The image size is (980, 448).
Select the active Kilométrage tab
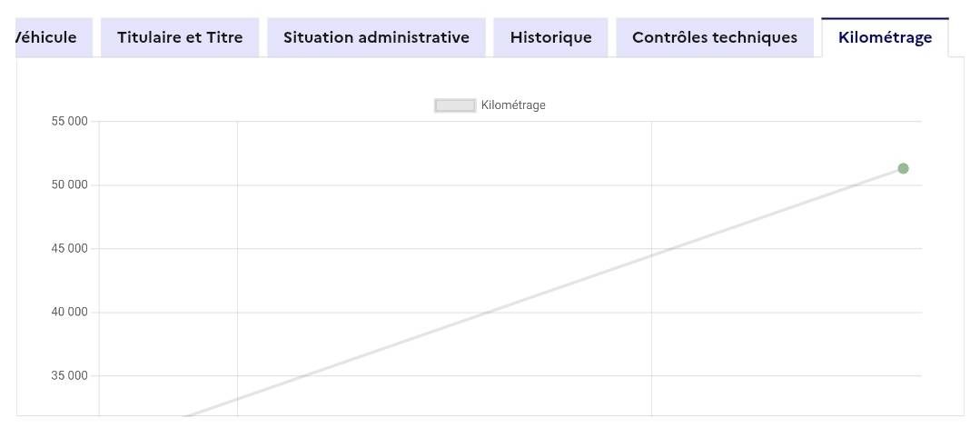point(885,37)
